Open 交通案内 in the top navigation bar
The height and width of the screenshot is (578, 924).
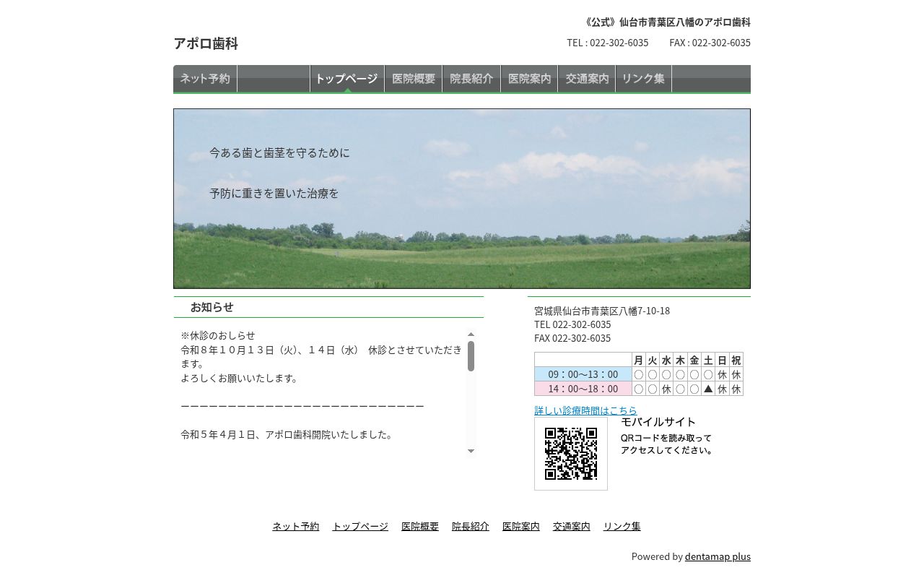(587, 79)
